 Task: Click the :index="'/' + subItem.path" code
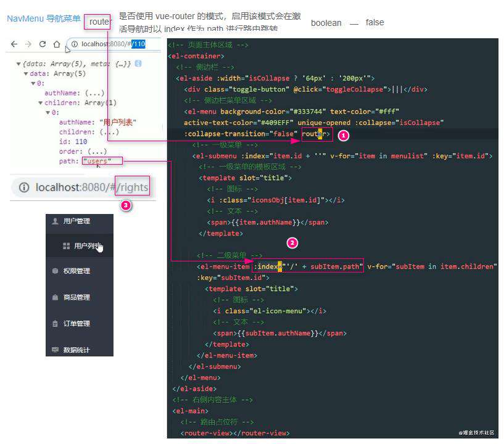click(x=308, y=266)
